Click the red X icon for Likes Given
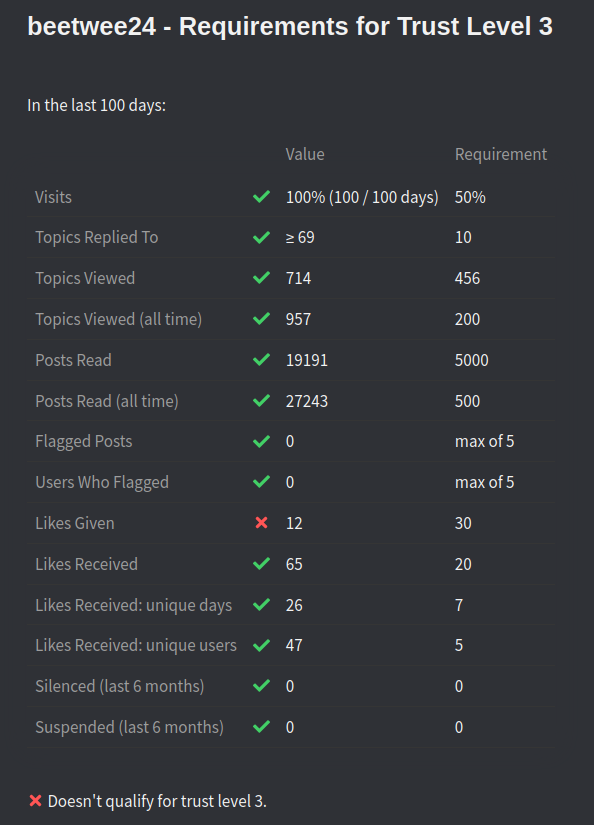Image resolution: width=594 pixels, height=825 pixels. coord(261,522)
